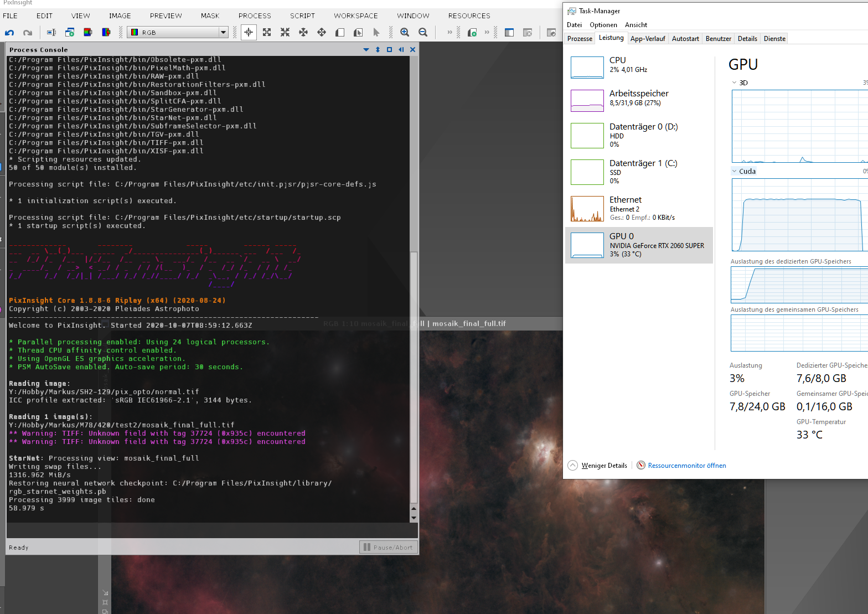The image size is (868, 614).
Task: Open the Process Console dropdown triangle menu
Action: (366, 50)
